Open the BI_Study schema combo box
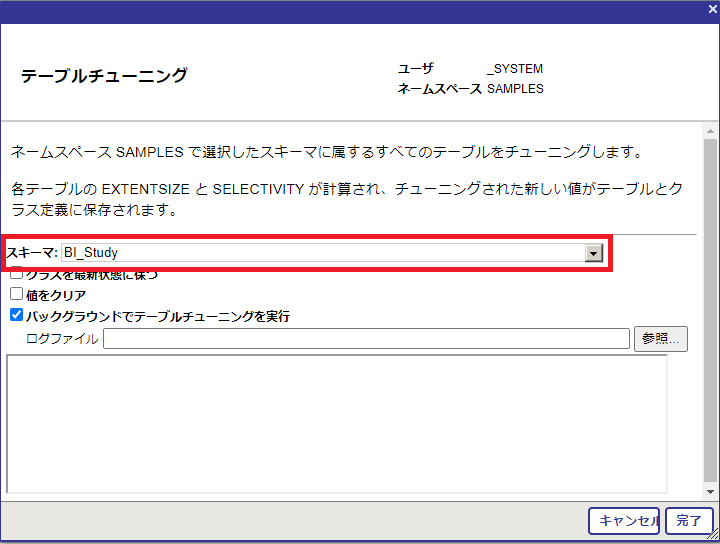The height and width of the screenshot is (544, 720). pyautogui.click(x=322, y=253)
